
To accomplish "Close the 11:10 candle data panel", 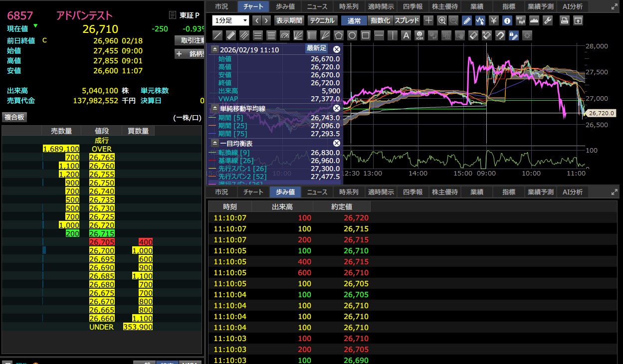I will coord(337,49).
